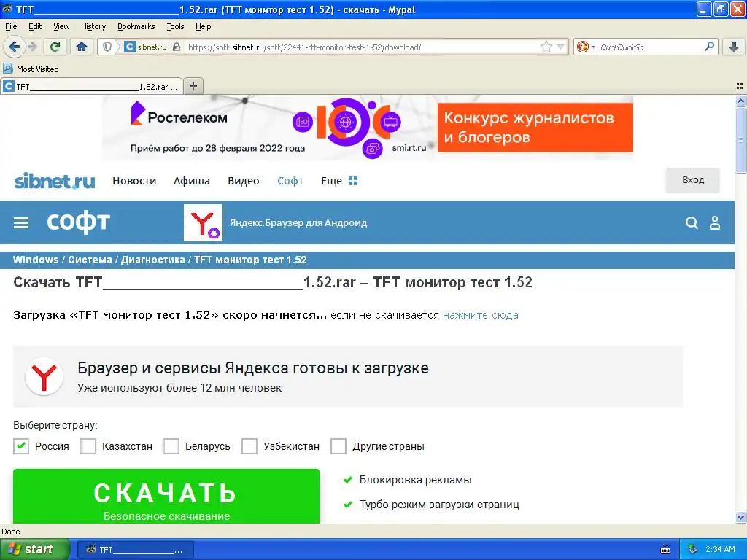Open the Help menu
The height and width of the screenshot is (560, 747).
203,26
